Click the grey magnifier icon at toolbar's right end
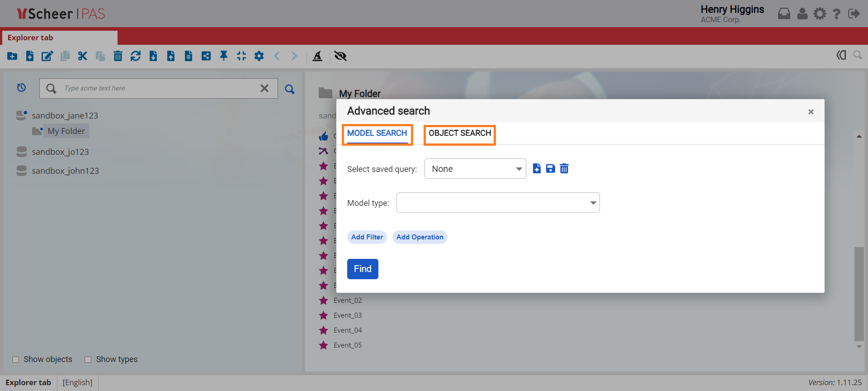 coord(858,55)
